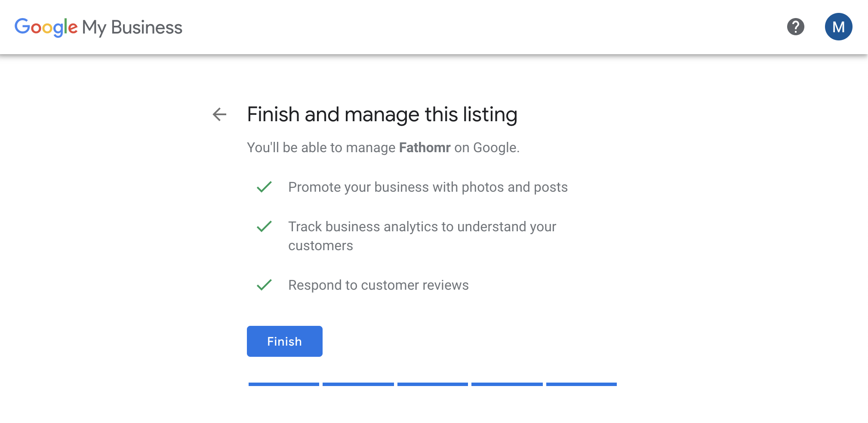Click the first progress bar segment
The height and width of the screenshot is (423, 868).
pos(284,384)
